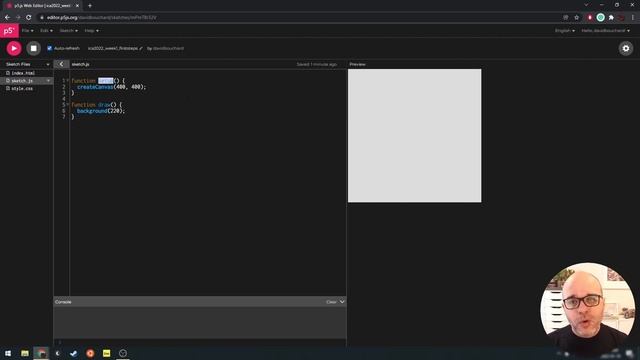
Task: Fold the setup function at line 1
Action: (68, 80)
